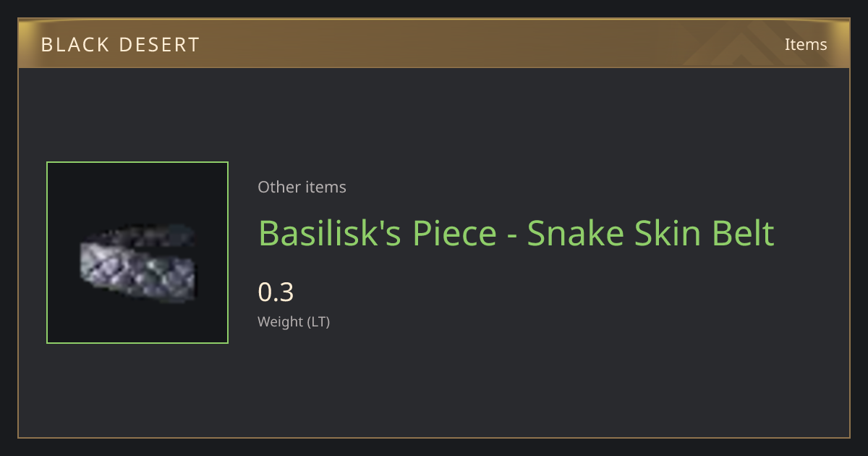This screenshot has width=868, height=456.
Task: Click the chevron emblem in the gold header
Action: [x=752, y=45]
